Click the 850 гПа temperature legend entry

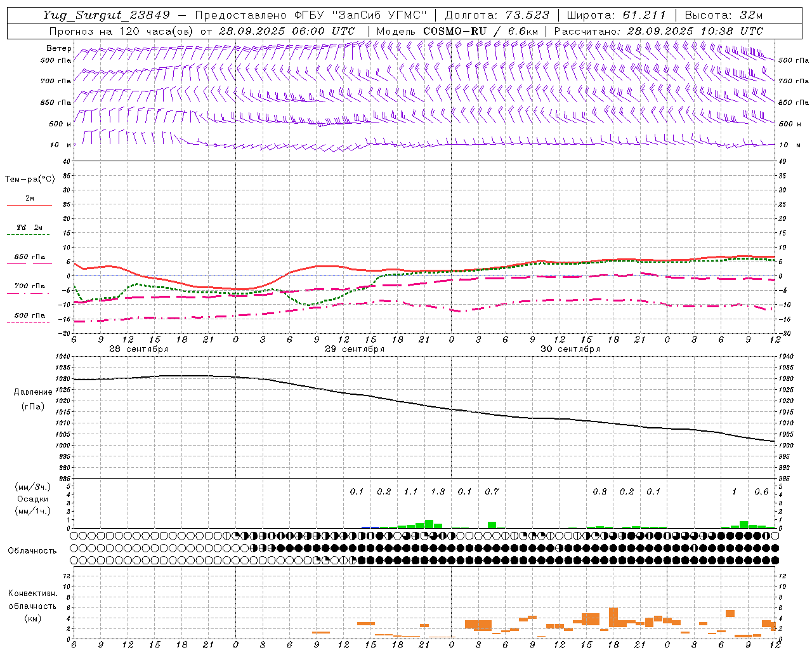30,257
